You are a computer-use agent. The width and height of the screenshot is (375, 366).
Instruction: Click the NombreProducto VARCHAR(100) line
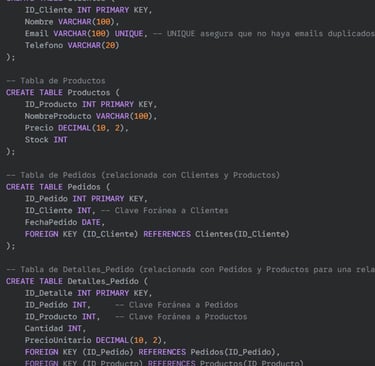91,116
